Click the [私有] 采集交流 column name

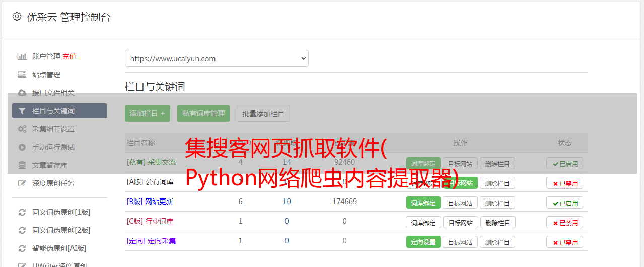point(151,162)
